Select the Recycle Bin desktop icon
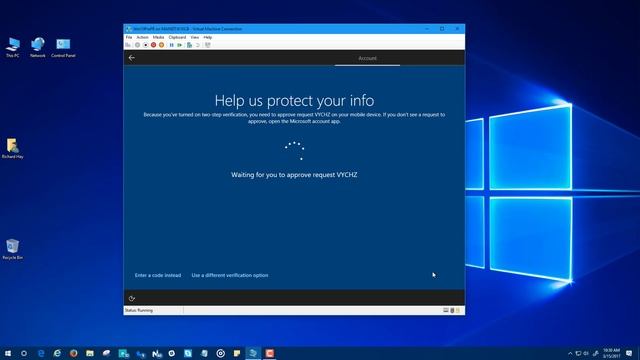Viewport: 640px width, 360px height. click(x=13, y=249)
